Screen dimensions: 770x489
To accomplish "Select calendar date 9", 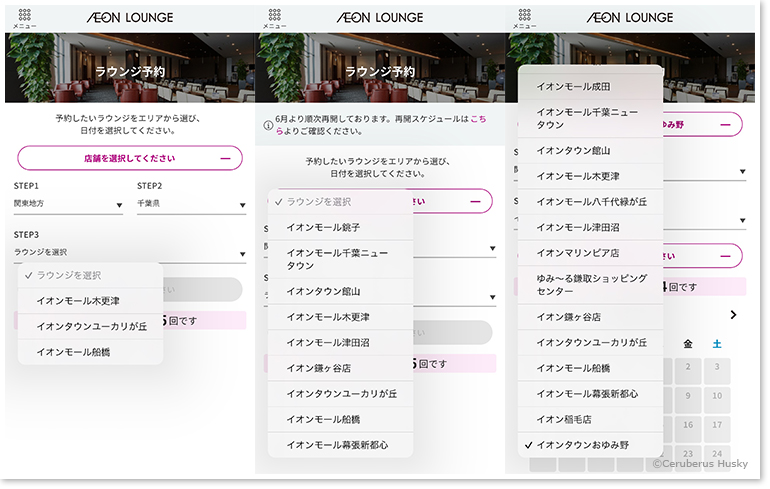I will [688, 400].
